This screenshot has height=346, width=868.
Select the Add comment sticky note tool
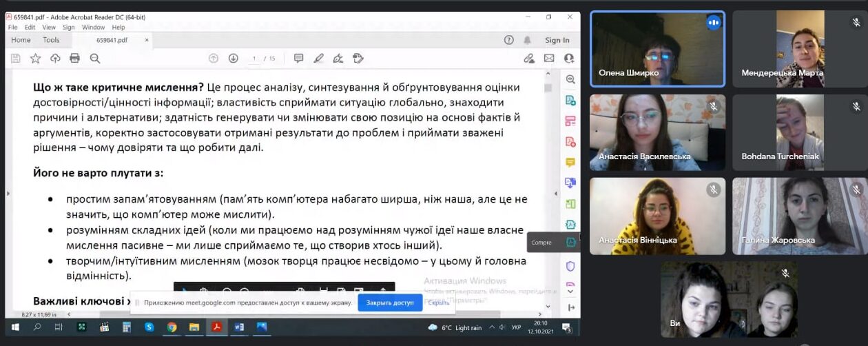tap(298, 59)
